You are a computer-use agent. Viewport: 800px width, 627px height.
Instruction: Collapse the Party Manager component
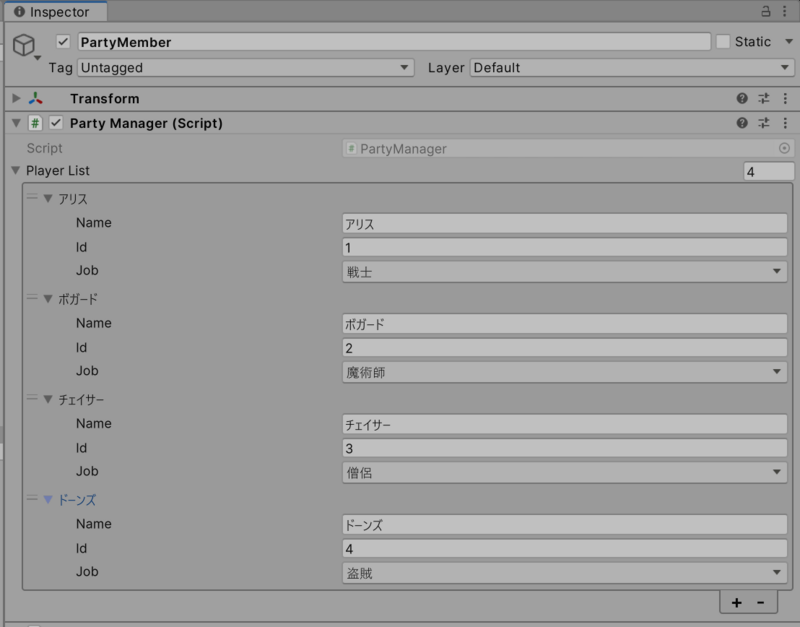[16, 123]
